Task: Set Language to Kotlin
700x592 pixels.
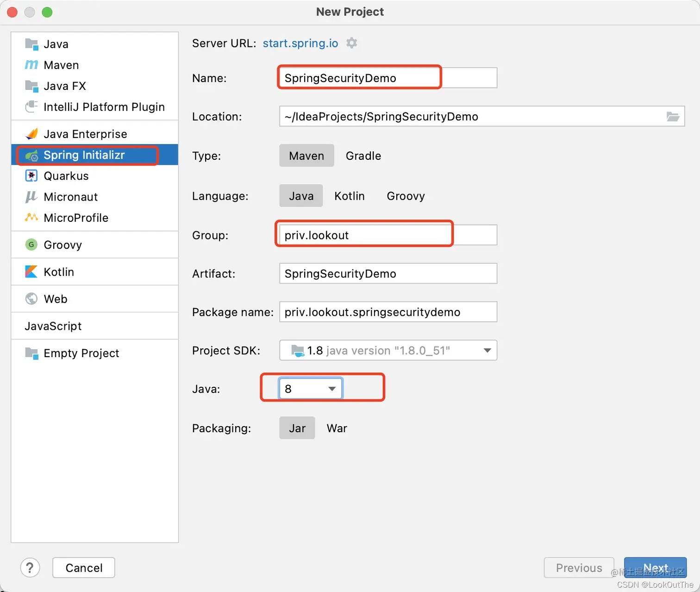Action: pyautogui.click(x=350, y=196)
